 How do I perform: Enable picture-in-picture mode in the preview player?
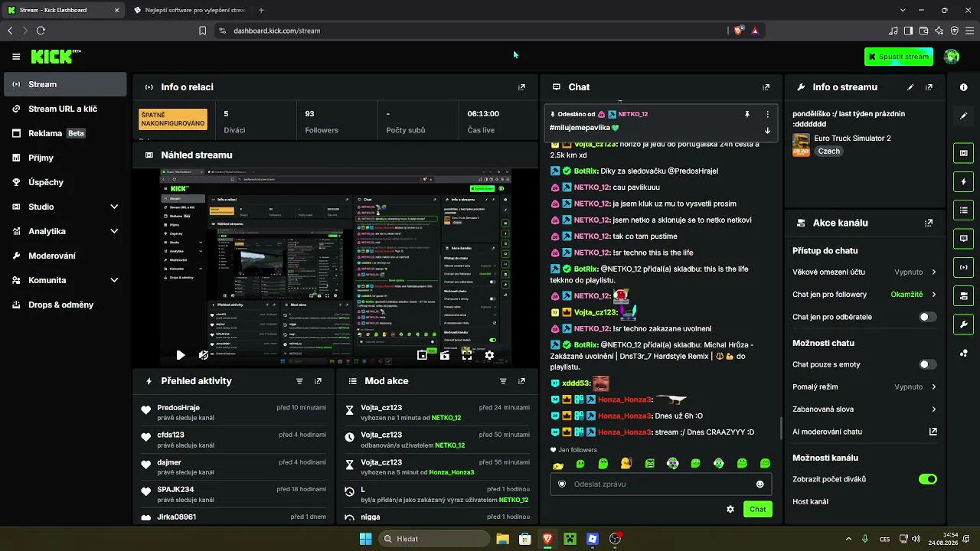[422, 355]
